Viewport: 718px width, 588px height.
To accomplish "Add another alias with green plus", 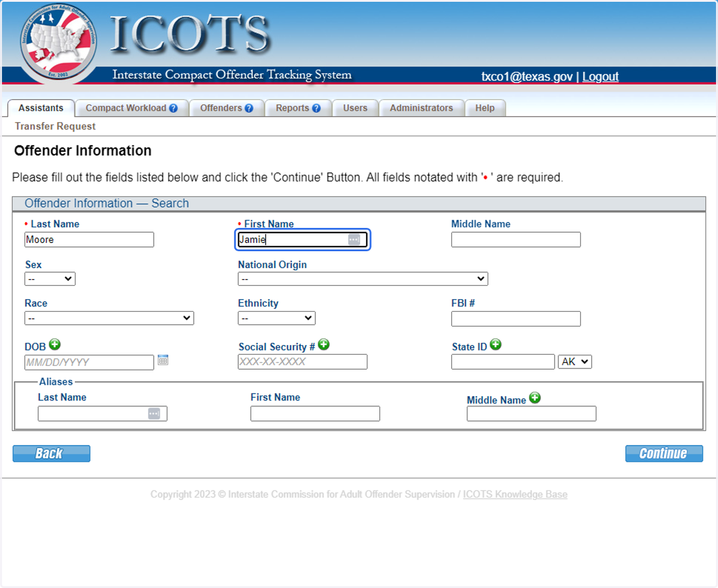I will point(535,398).
